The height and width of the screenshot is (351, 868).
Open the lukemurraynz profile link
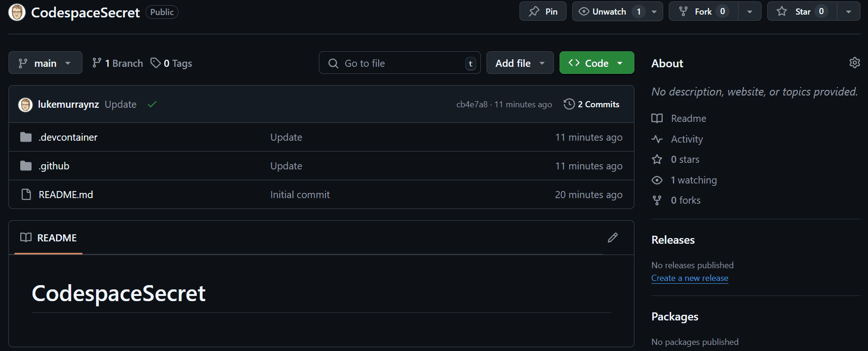pos(68,104)
